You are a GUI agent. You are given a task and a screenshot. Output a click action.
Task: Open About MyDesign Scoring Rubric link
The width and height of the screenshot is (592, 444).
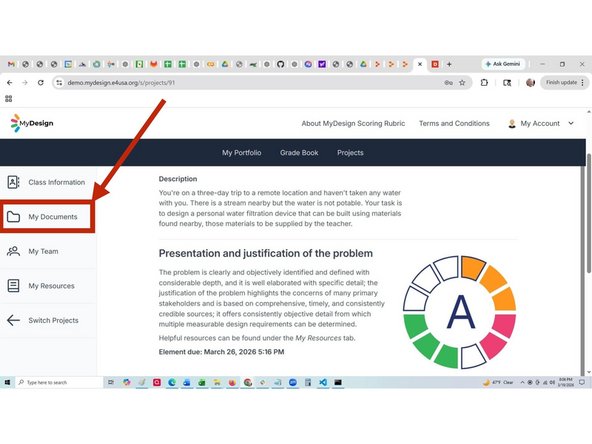(x=353, y=123)
